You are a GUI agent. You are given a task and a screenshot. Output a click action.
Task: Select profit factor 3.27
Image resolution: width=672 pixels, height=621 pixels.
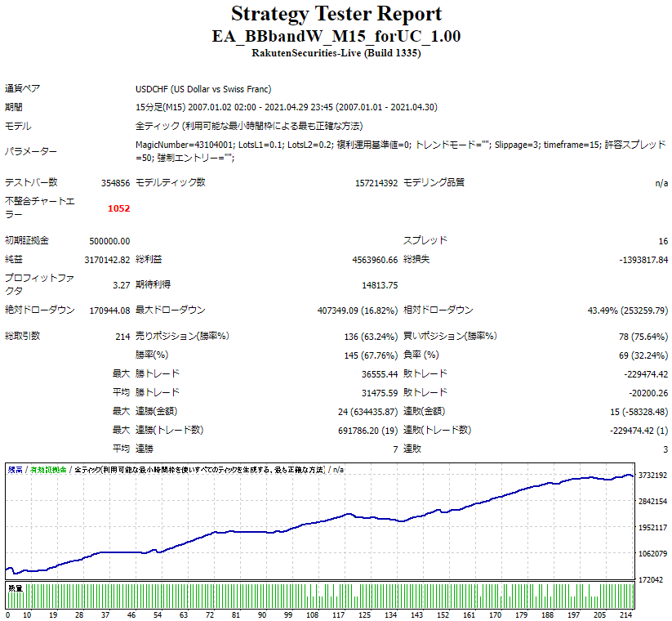click(x=122, y=285)
